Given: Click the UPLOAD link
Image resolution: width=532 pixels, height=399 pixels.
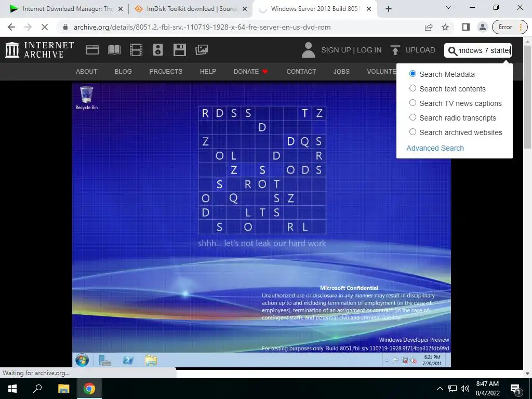Looking at the screenshot, I should click(x=420, y=50).
